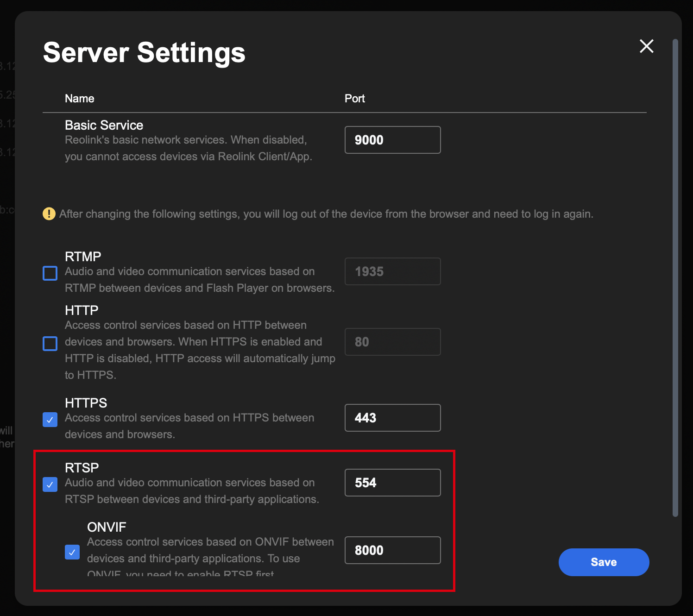
Task: Click the disabled RTMP port field 1935
Action: [392, 271]
